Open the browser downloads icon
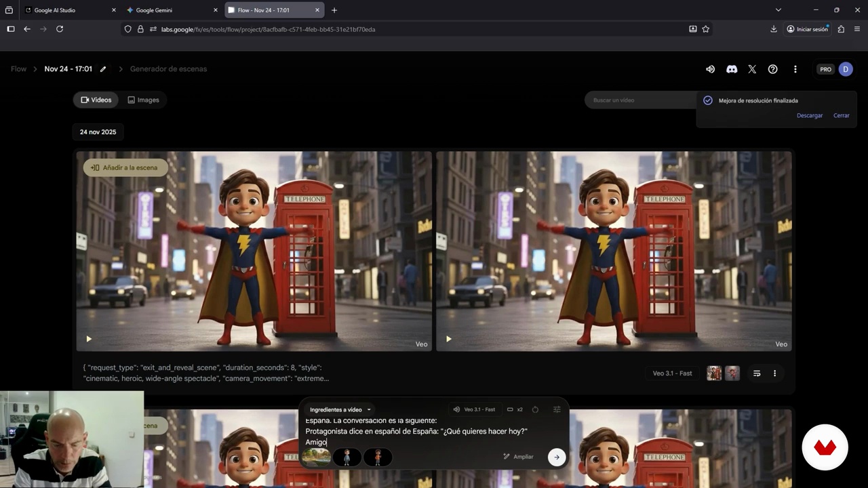Viewport: 868px width, 488px height. click(x=774, y=29)
